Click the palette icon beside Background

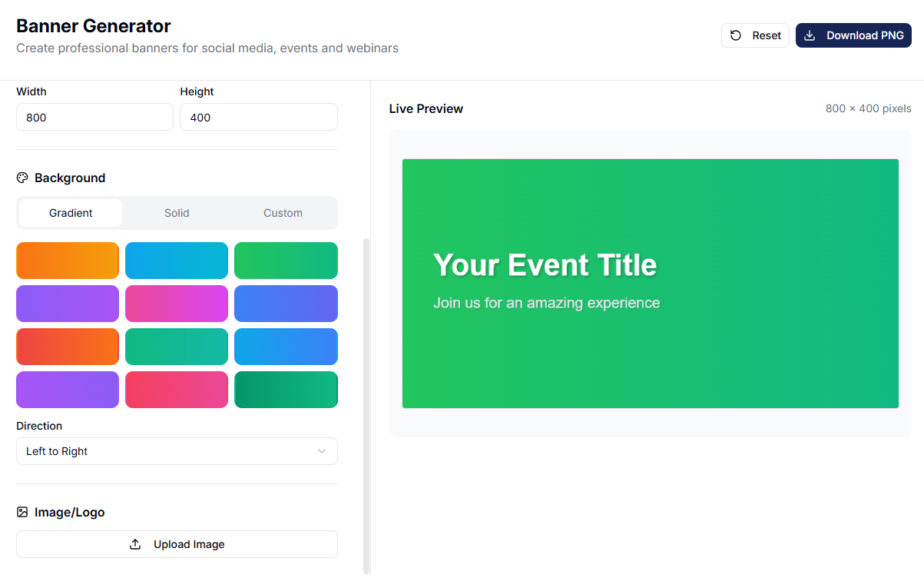(22, 178)
